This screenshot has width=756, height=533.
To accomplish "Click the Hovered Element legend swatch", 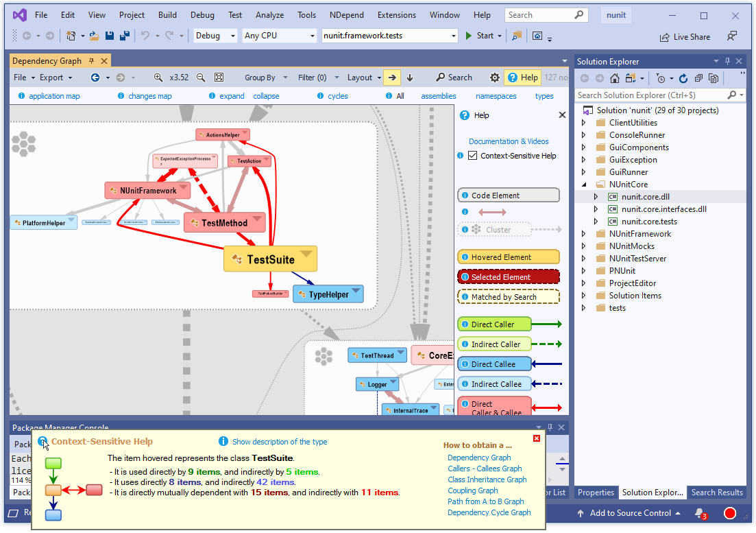I will (x=509, y=257).
